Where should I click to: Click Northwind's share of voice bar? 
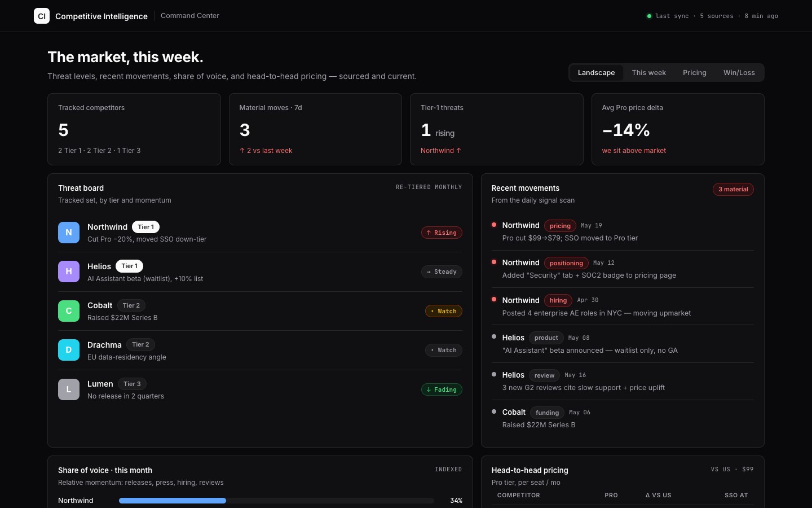click(276, 501)
